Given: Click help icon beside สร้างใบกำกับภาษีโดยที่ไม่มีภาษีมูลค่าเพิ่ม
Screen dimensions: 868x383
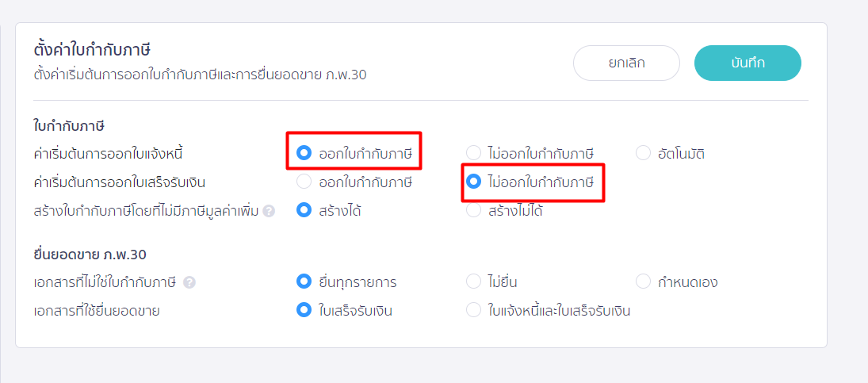Looking at the screenshot, I should (x=269, y=211).
